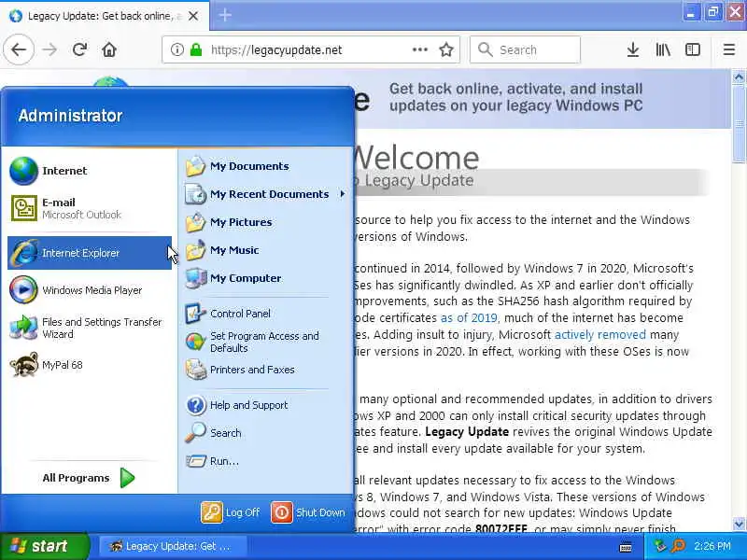Open Set Program Access and Defaults
This screenshot has height=560, width=747.
(265, 342)
